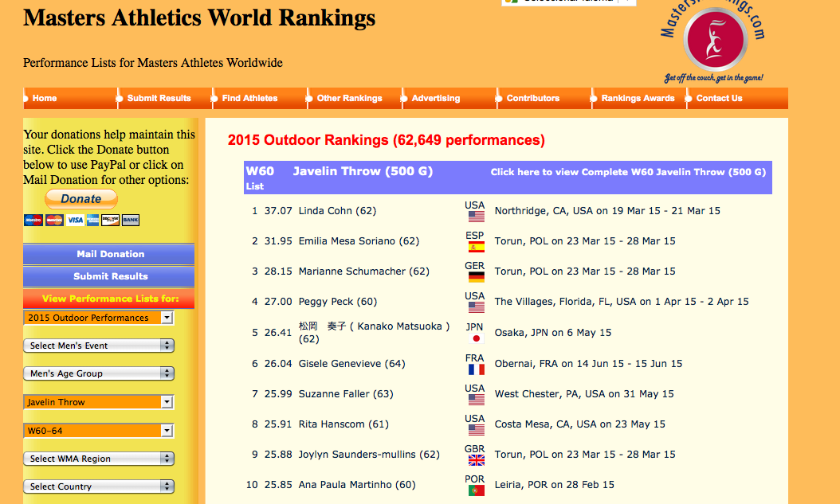Open the 2015 Outdoor Performances dropdown
Image resolution: width=840 pixels, height=504 pixels.
(x=99, y=318)
